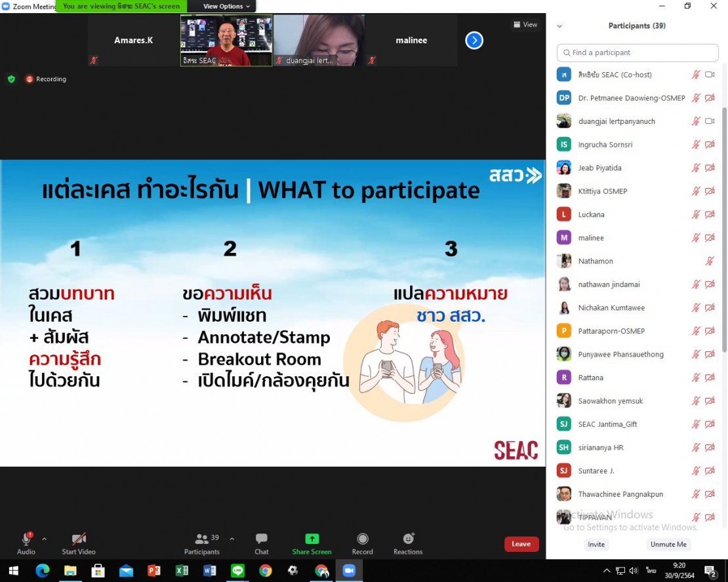Change video layout with View button
Screen dimensions: 728x582
tap(525, 24)
